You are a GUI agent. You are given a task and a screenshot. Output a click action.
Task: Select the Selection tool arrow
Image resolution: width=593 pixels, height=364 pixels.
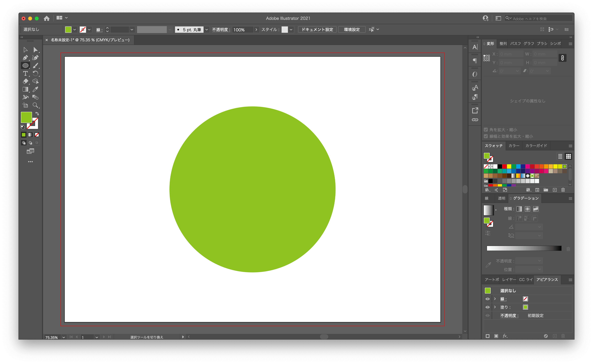pos(25,50)
